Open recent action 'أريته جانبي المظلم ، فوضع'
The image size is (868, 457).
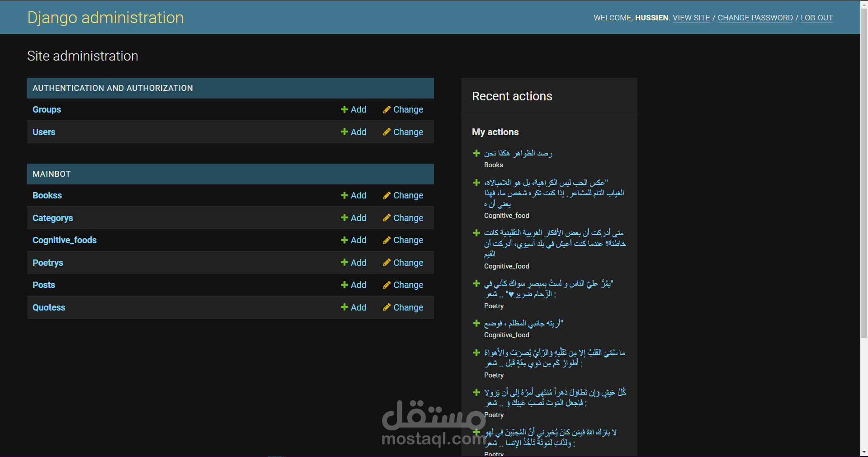(524, 323)
